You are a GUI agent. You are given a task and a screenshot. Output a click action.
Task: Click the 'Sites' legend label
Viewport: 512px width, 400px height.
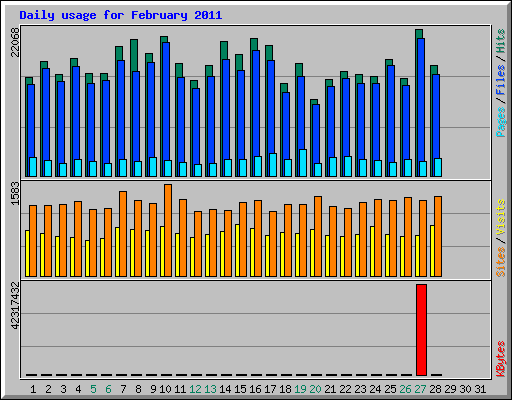501,262
